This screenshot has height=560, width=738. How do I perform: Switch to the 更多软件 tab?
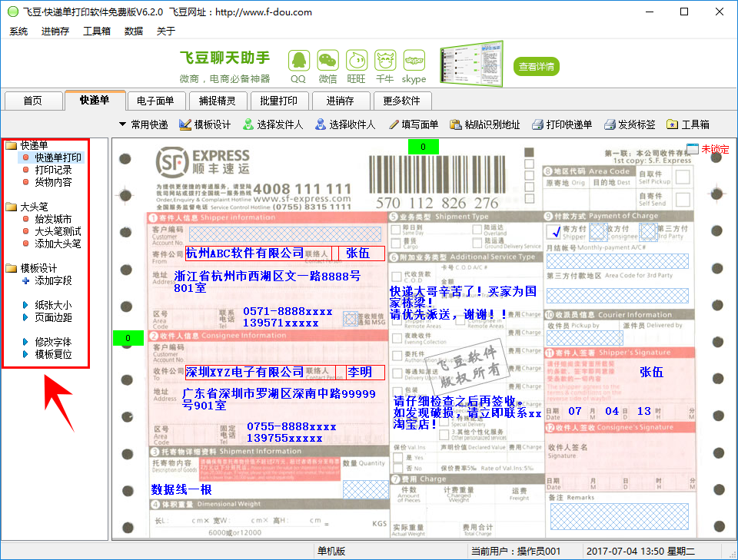pos(401,101)
